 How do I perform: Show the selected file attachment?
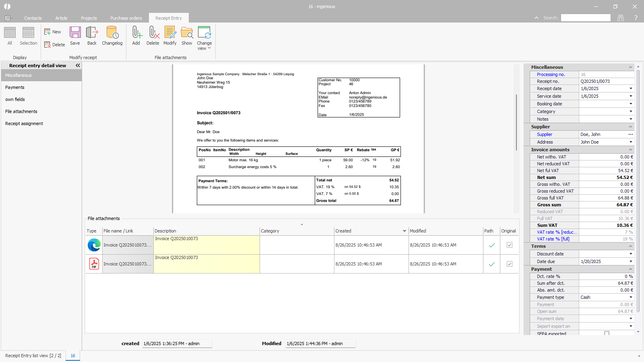coord(187,33)
